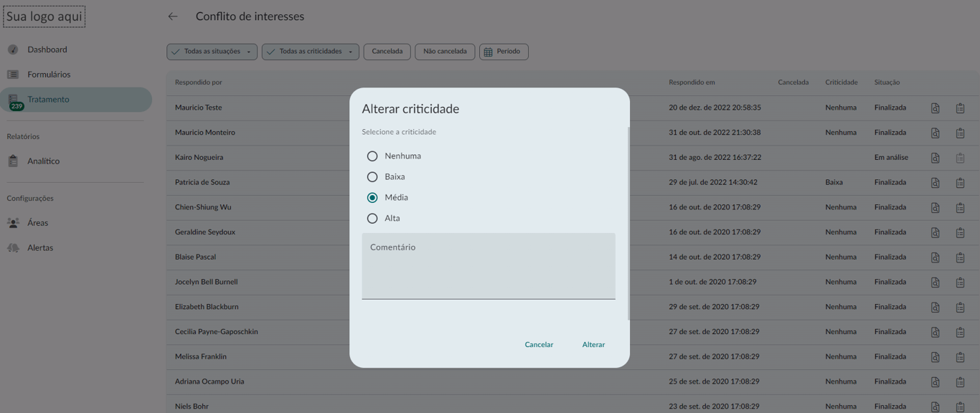The width and height of the screenshot is (980, 413).
Task: Select the Baixa criticality radio button
Action: (372, 176)
